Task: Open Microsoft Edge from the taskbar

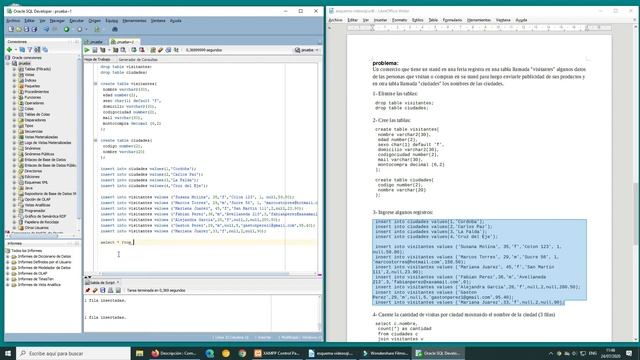Action: pyautogui.click(x=210, y=353)
